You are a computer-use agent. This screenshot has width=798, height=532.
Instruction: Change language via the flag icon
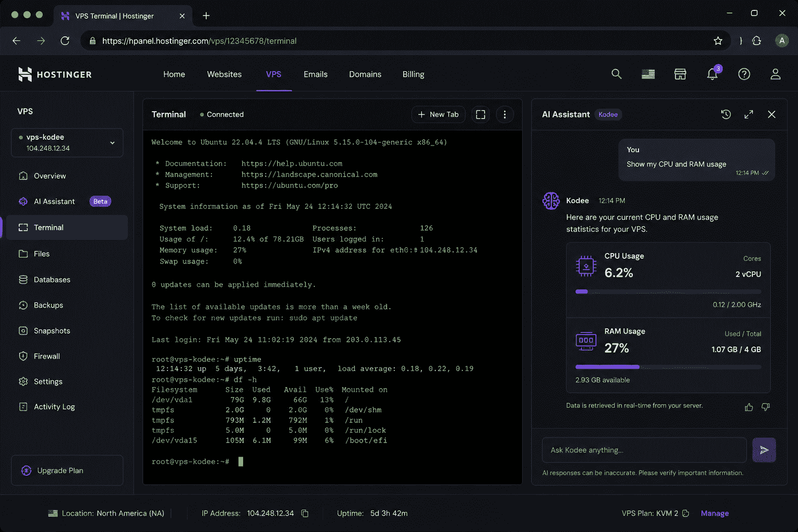pyautogui.click(x=648, y=74)
